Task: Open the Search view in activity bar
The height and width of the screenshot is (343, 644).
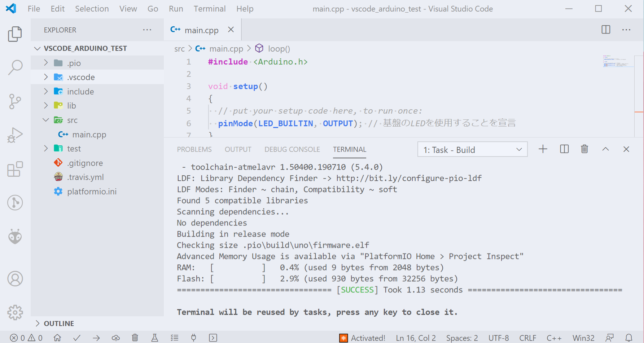Action: click(x=15, y=67)
